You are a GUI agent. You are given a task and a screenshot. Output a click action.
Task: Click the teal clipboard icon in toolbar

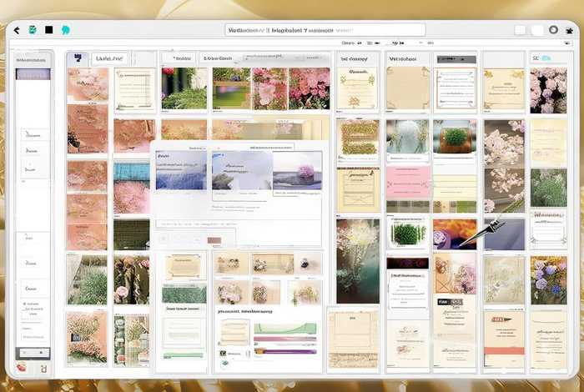(33, 30)
